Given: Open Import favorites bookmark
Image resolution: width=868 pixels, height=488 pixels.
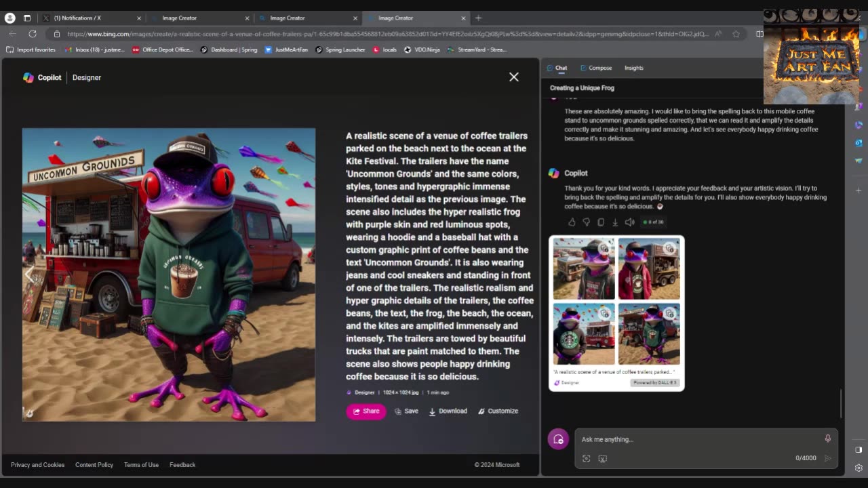Looking at the screenshot, I should (x=31, y=49).
